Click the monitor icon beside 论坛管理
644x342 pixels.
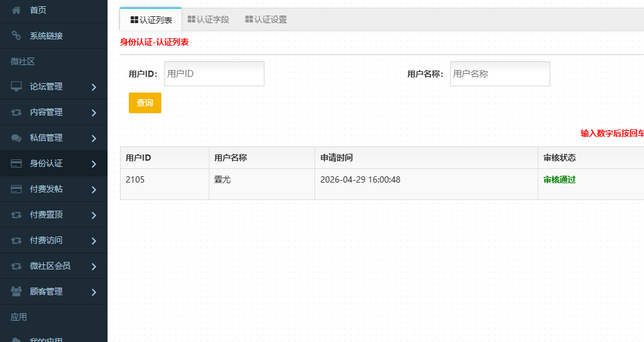click(x=17, y=86)
